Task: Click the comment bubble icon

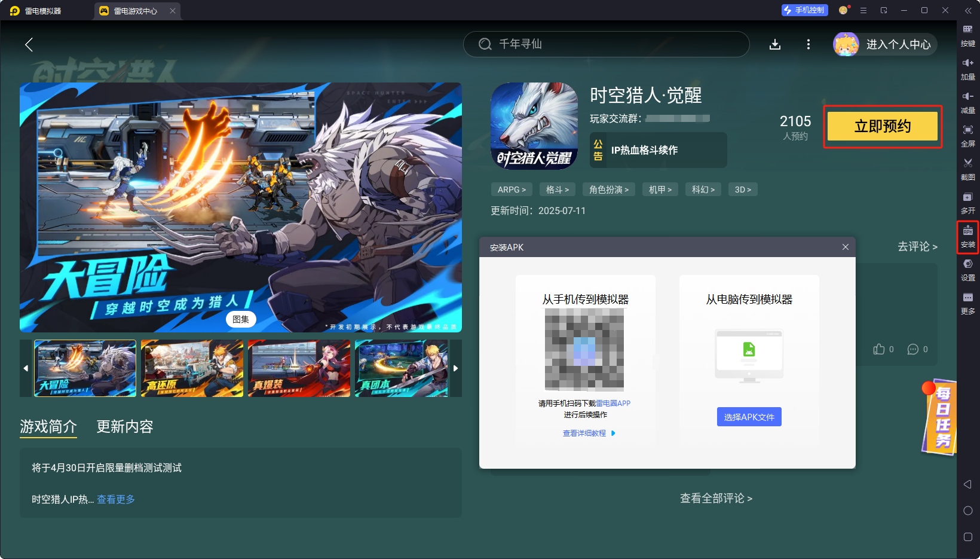Action: tap(913, 349)
